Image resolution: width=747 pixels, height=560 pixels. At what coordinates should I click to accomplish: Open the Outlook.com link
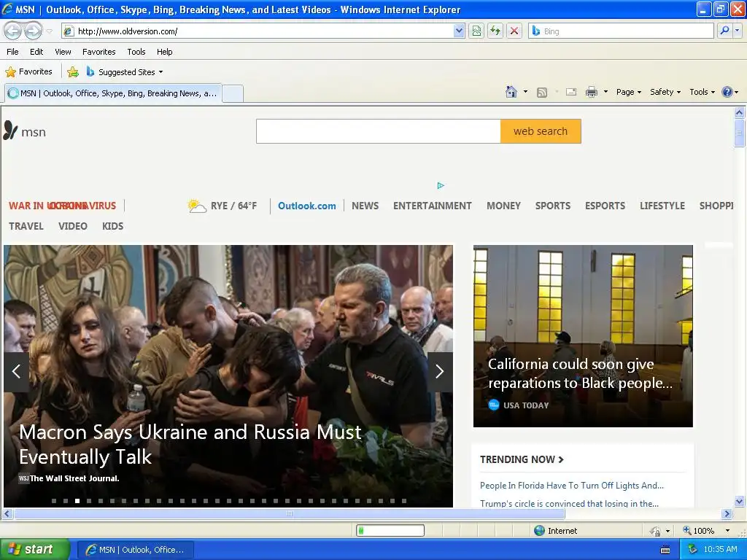click(x=307, y=206)
